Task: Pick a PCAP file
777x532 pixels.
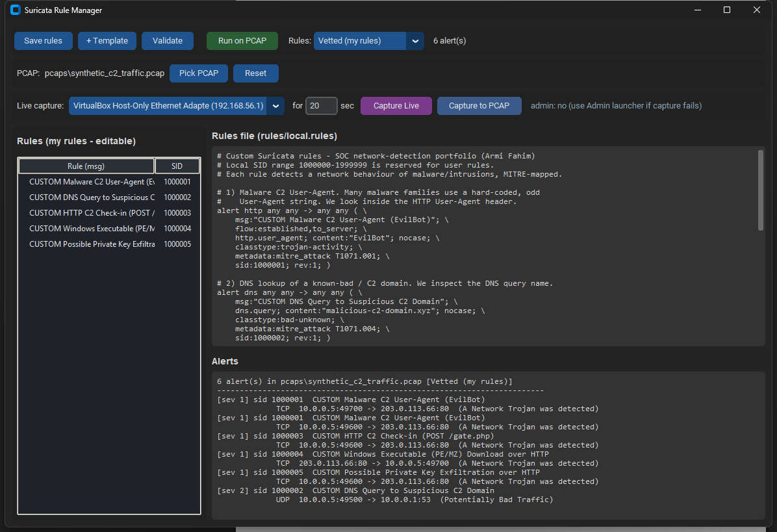Action: tap(199, 73)
